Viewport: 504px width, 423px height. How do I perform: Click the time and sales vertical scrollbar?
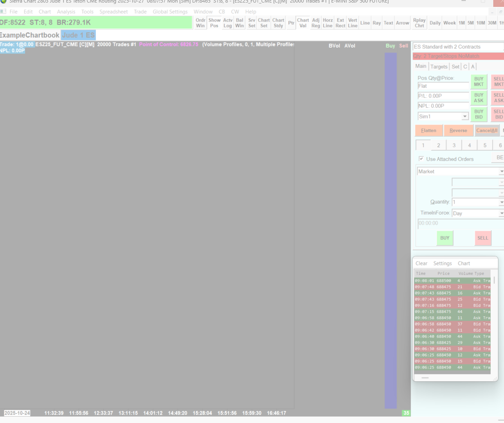coord(494,280)
